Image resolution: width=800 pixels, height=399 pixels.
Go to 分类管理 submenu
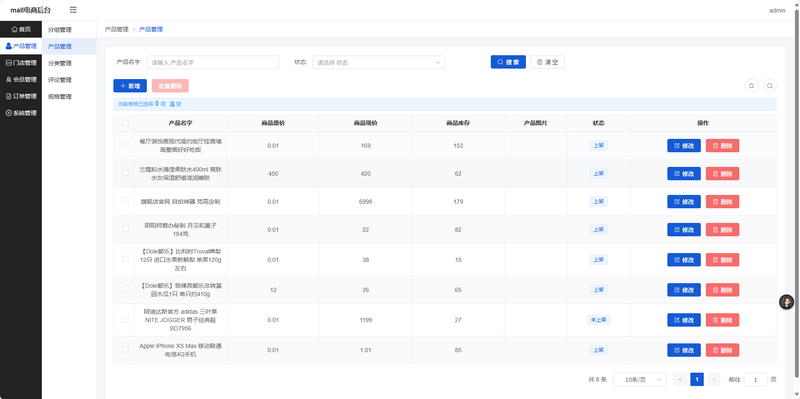(69, 63)
